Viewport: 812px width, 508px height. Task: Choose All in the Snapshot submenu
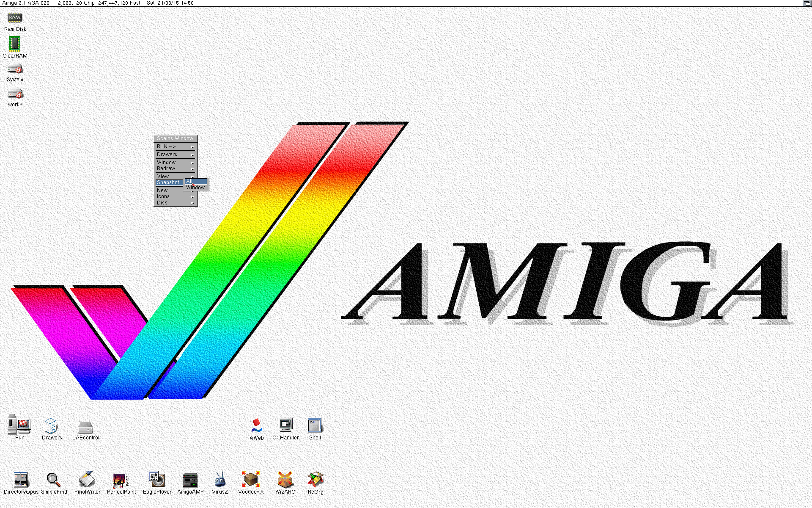coord(196,181)
